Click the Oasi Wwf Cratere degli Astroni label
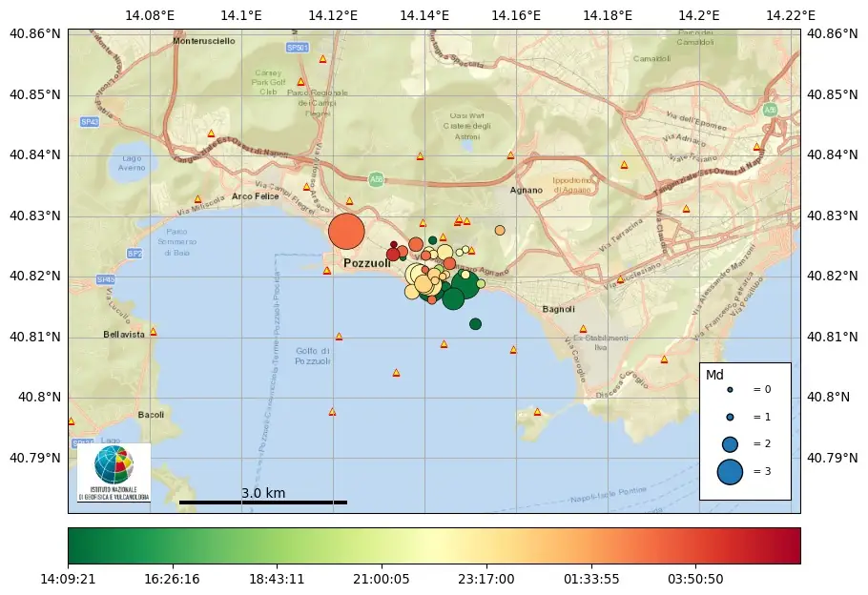The height and width of the screenshot is (595, 868). (467, 126)
